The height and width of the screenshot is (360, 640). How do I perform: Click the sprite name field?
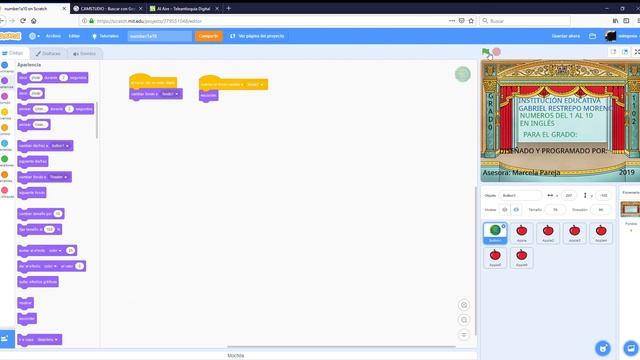click(x=520, y=196)
